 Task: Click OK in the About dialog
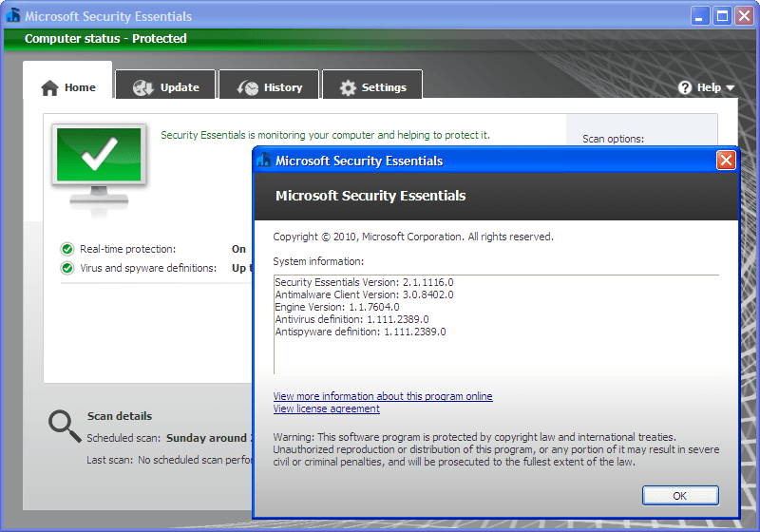pos(680,496)
